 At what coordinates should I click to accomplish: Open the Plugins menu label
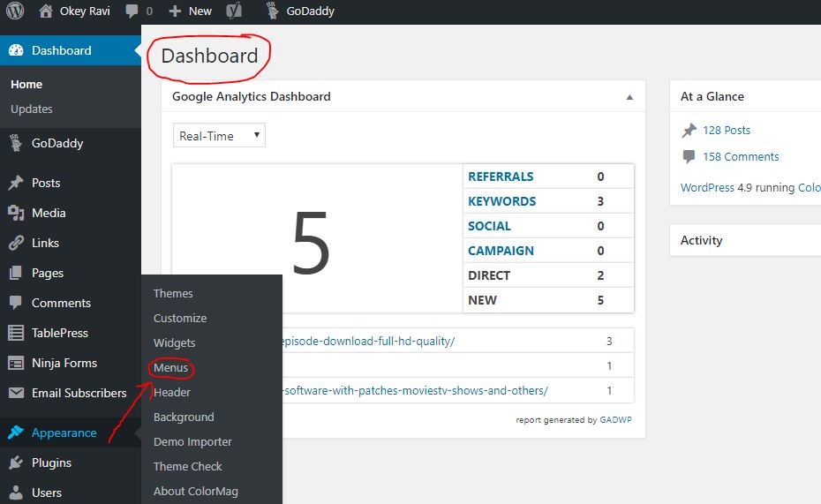click(x=51, y=463)
